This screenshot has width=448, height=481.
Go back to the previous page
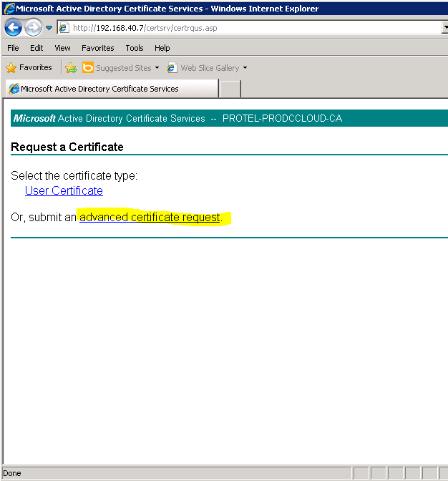click(13, 28)
